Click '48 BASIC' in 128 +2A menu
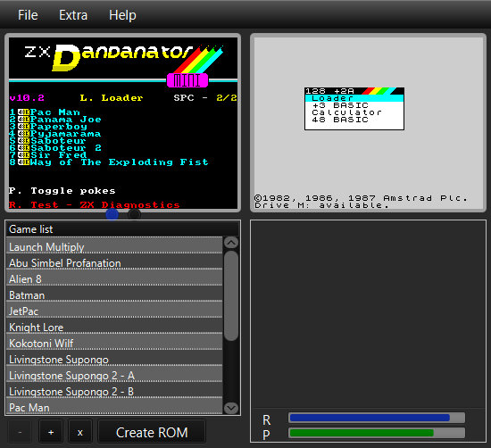 coord(340,120)
